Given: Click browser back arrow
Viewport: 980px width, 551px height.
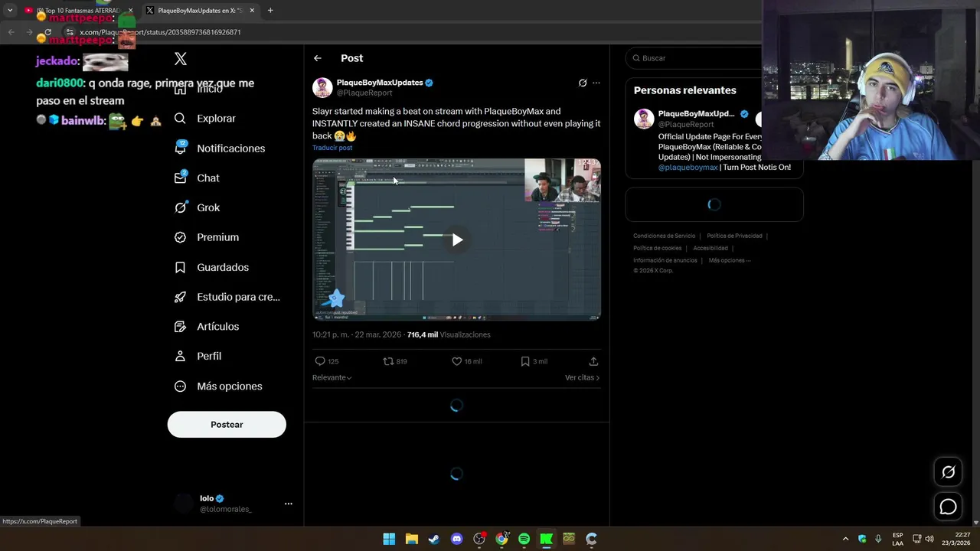Looking at the screenshot, I should click(x=11, y=32).
